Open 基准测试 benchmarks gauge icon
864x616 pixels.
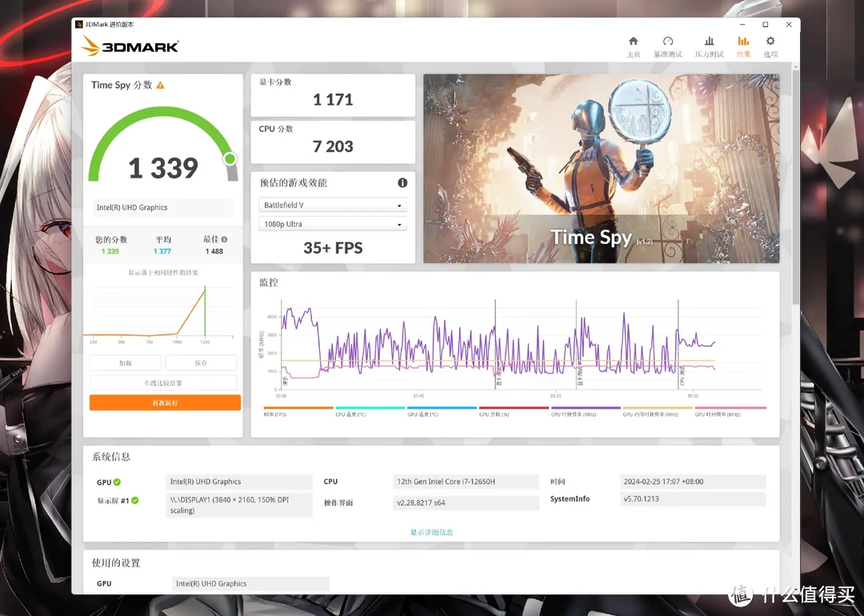[668, 42]
